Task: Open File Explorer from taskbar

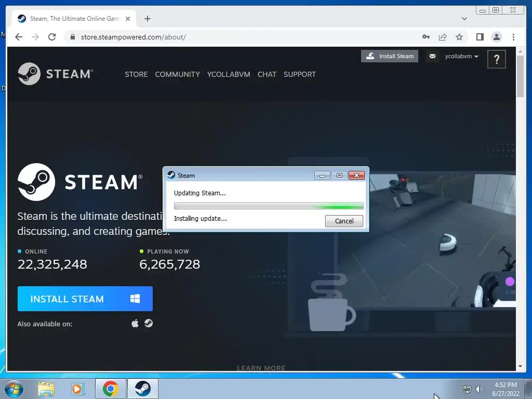Action: [46, 389]
